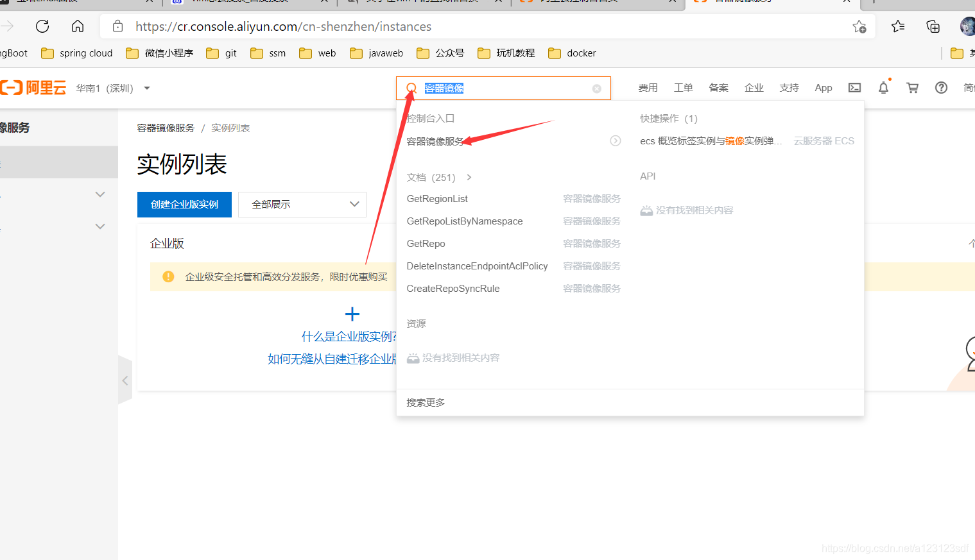Clear the search box text
975x560 pixels.
pyautogui.click(x=597, y=89)
